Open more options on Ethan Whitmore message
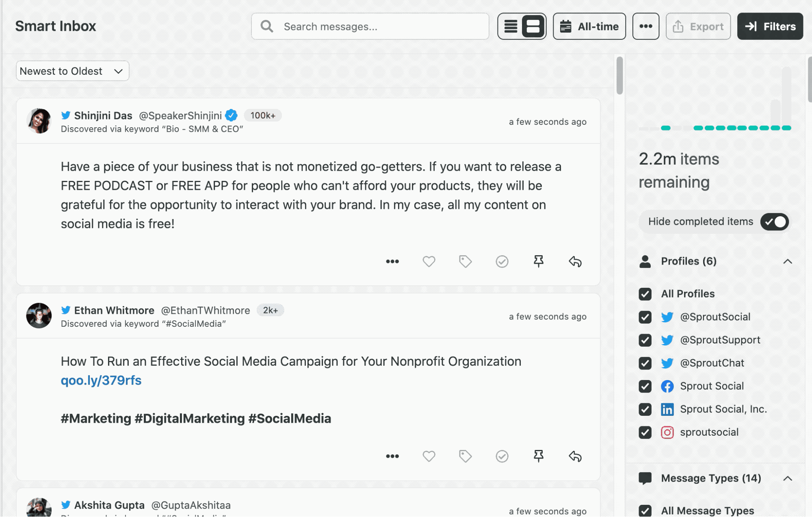Screen dimensions: 812x517 (392, 456)
